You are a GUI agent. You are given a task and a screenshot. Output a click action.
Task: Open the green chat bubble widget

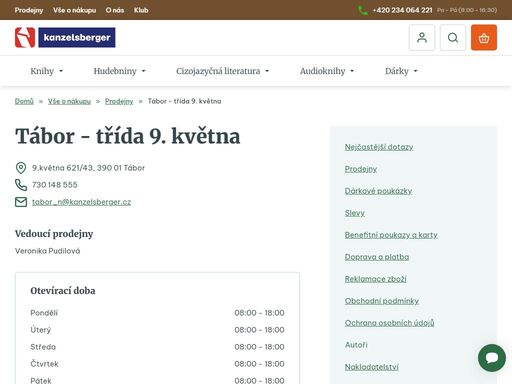tap(492, 358)
